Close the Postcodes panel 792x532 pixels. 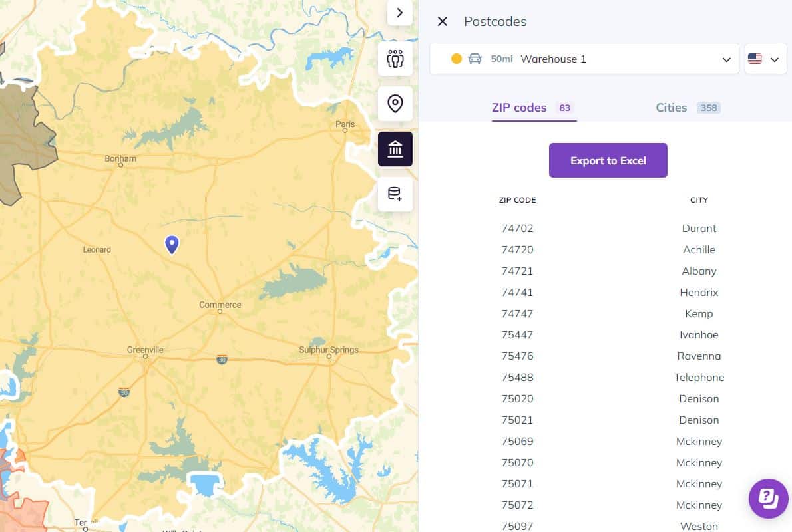443,21
